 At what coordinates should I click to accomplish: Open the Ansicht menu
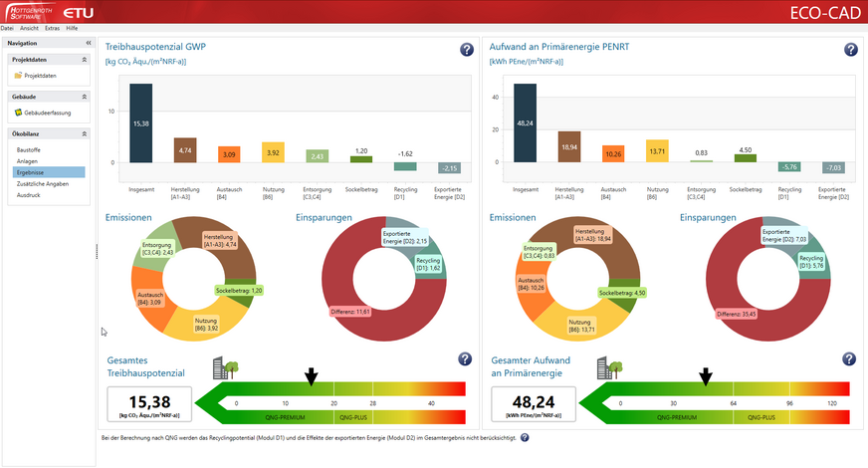tap(29, 28)
